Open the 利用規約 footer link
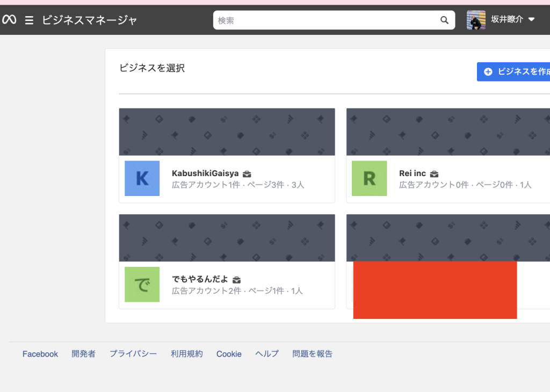 (186, 354)
